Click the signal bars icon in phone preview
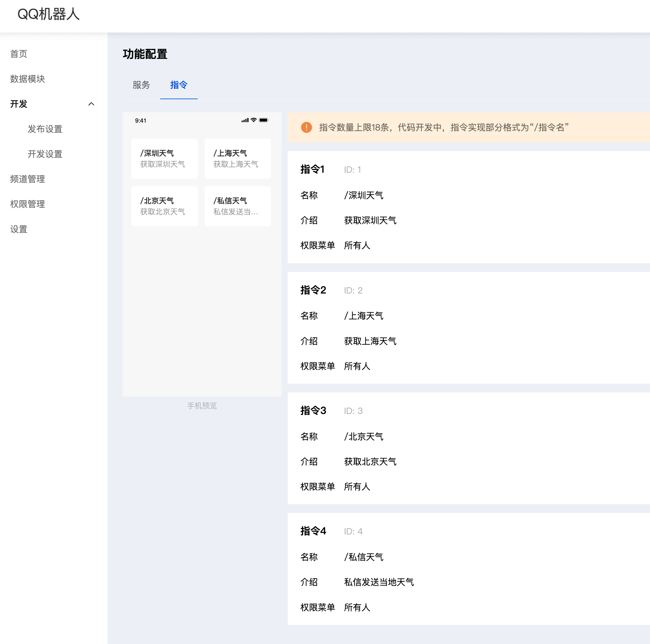650x644 pixels. 245,120
